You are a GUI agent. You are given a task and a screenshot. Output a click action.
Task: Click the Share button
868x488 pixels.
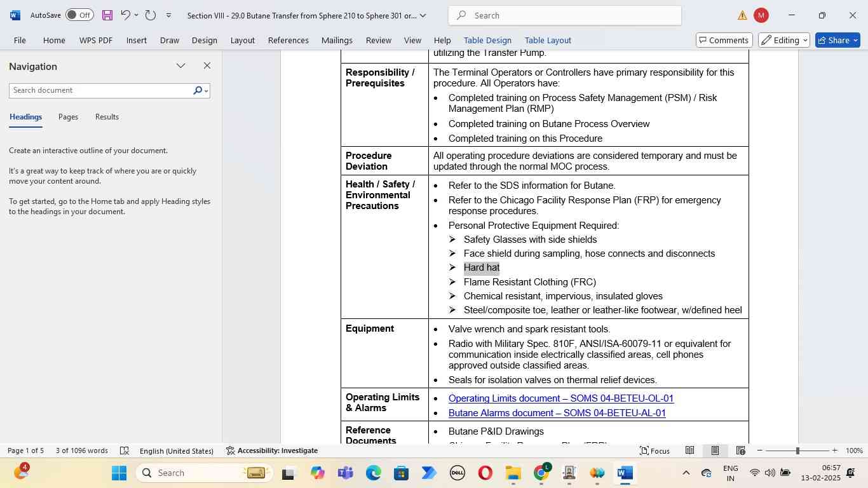tap(837, 40)
